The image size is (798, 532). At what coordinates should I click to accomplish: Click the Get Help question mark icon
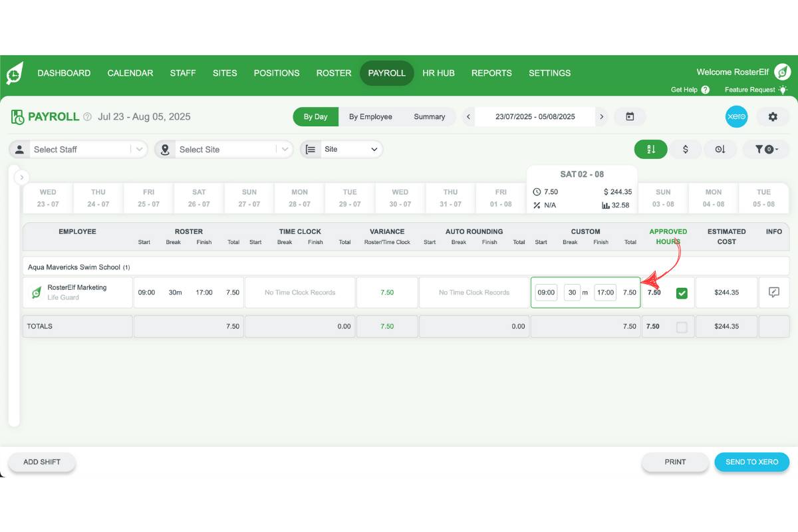tap(706, 90)
